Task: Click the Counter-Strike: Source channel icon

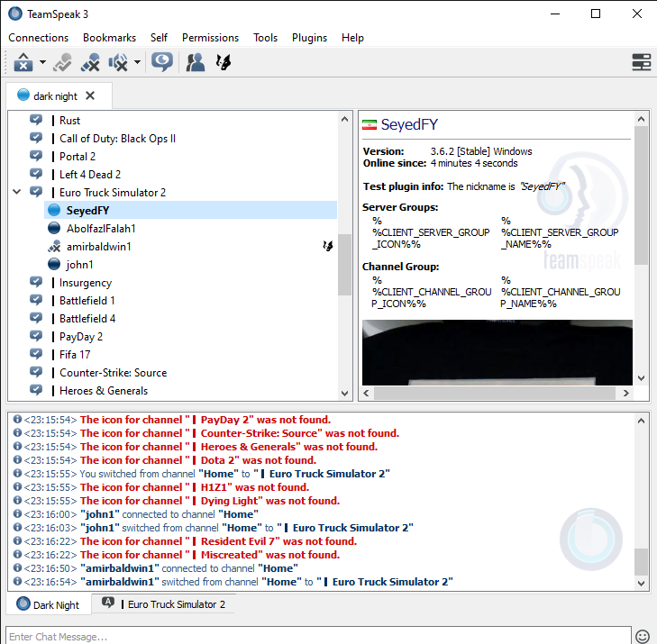Action: click(x=36, y=373)
